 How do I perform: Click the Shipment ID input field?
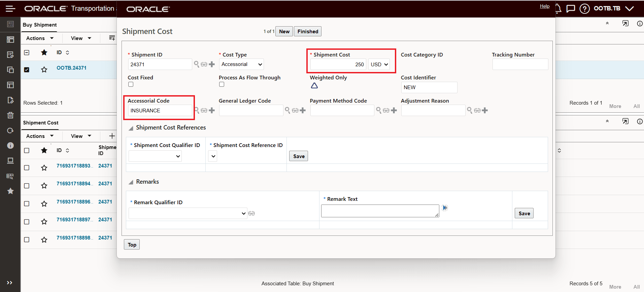[160, 64]
